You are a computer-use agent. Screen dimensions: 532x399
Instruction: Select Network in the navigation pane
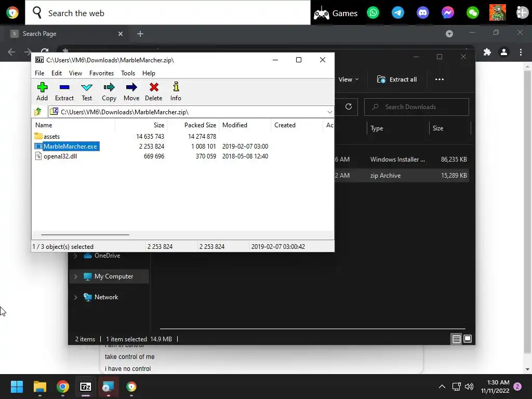pos(106,297)
